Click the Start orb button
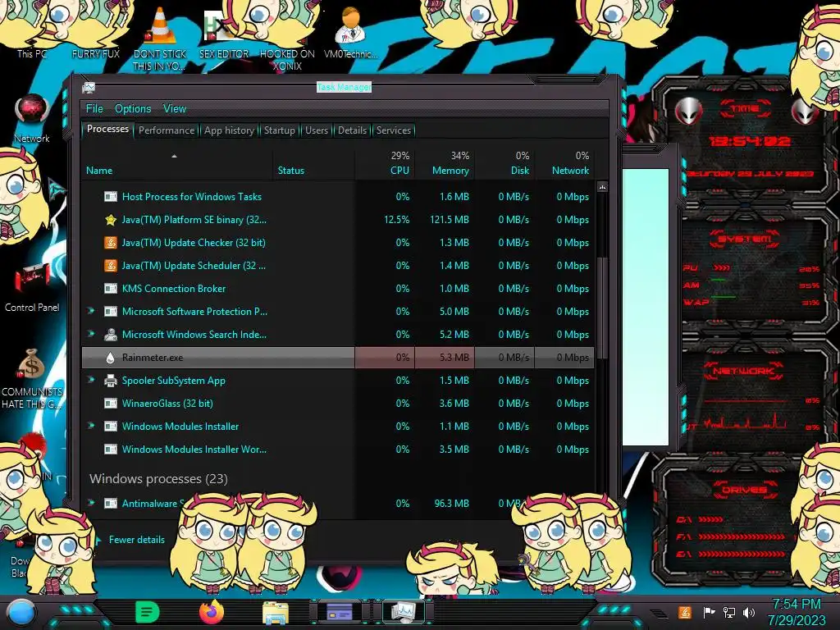 pos(21,613)
